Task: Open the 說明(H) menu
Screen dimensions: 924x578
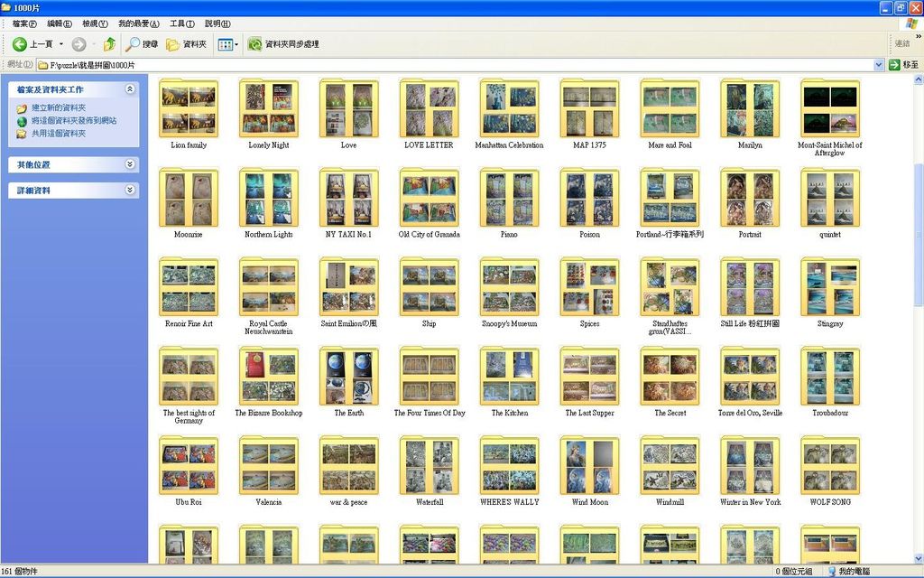Action: coord(217,23)
